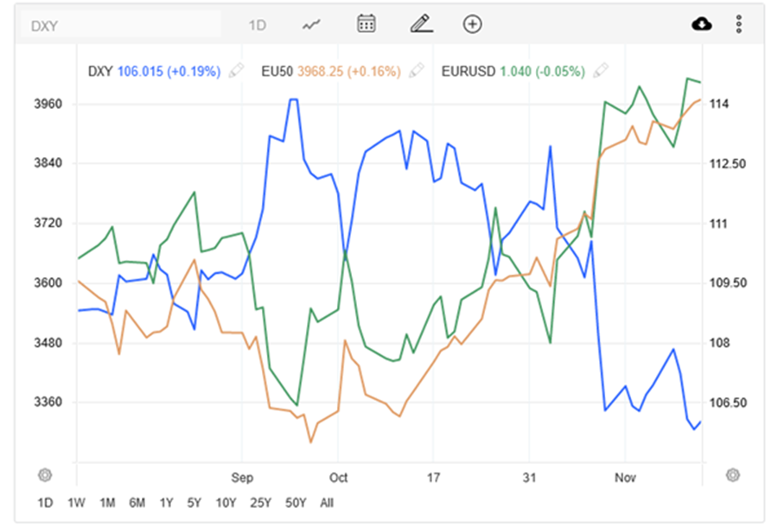Open left axis settings gear
Screen dimensions: 778x532
[x=45, y=474]
